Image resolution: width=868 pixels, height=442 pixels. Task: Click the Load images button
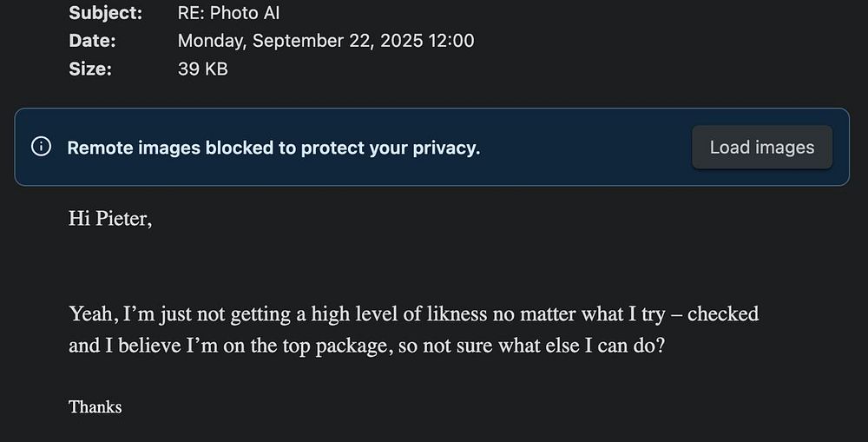click(x=761, y=148)
